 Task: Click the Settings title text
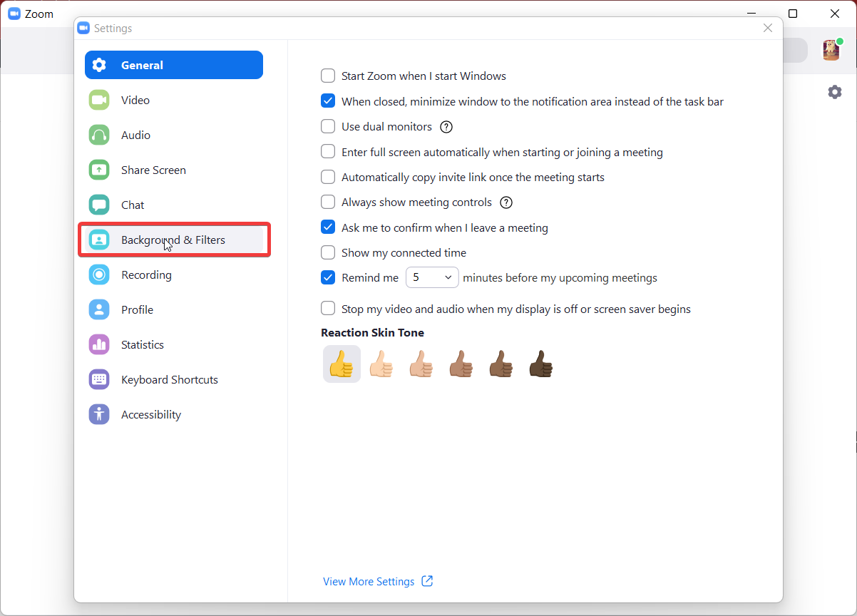point(113,29)
